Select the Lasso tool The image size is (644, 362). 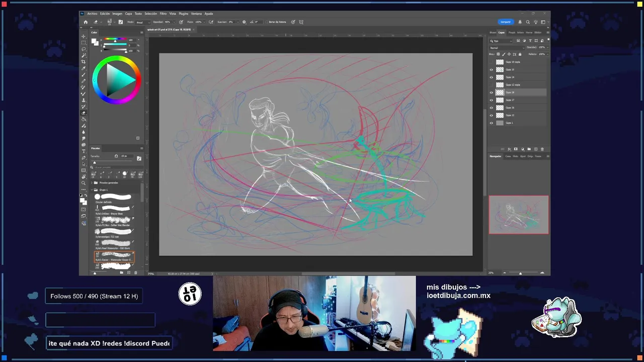pyautogui.click(x=84, y=49)
